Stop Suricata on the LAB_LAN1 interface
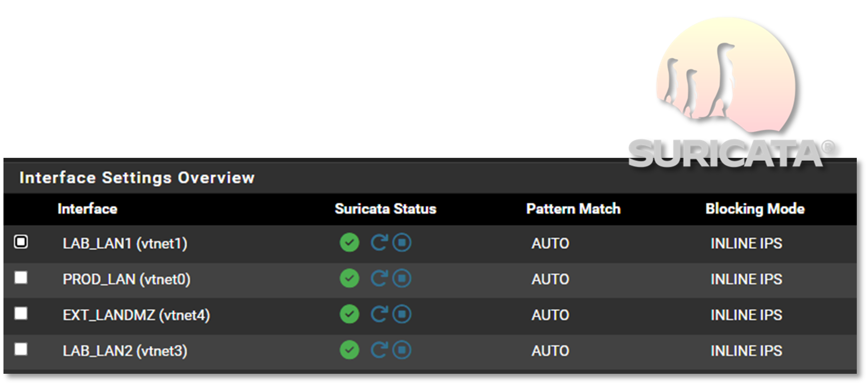868x385 pixels. pos(402,243)
